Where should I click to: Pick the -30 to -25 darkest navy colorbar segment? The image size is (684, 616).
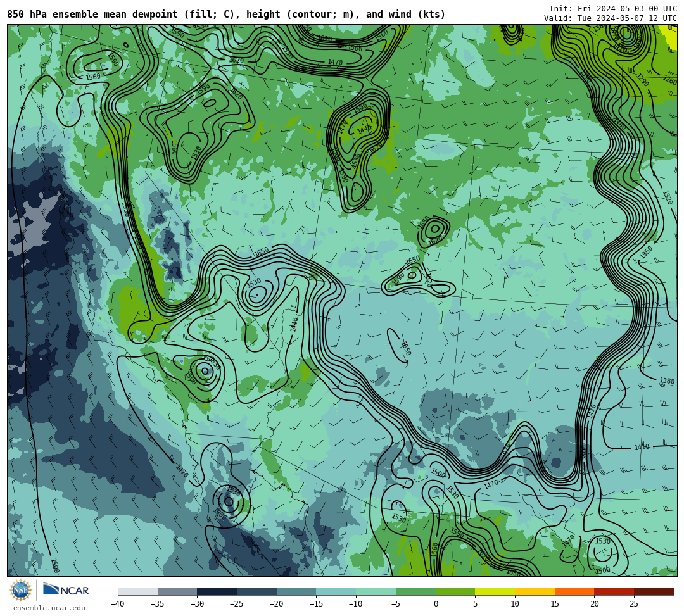tap(217, 591)
